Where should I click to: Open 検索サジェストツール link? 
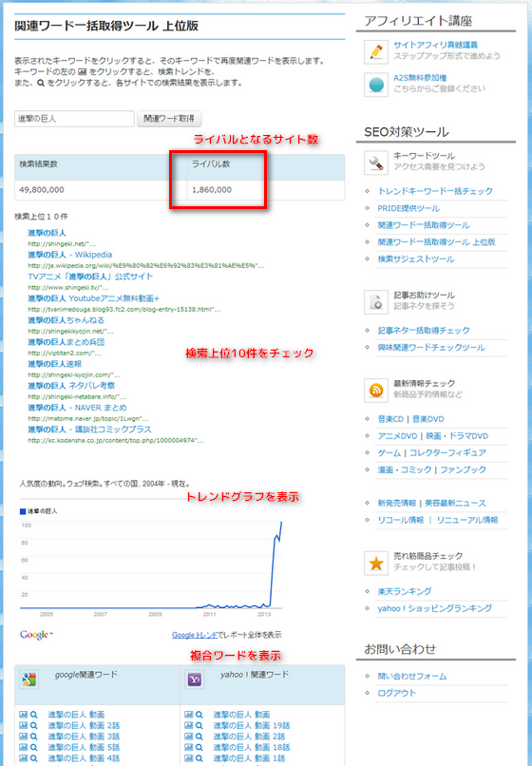(416, 259)
